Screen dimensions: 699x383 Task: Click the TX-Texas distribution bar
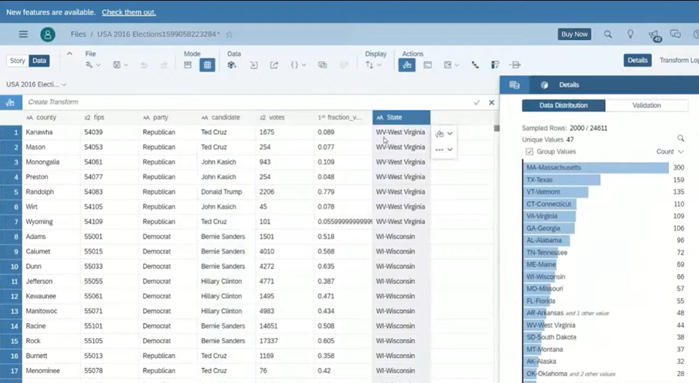coord(562,180)
